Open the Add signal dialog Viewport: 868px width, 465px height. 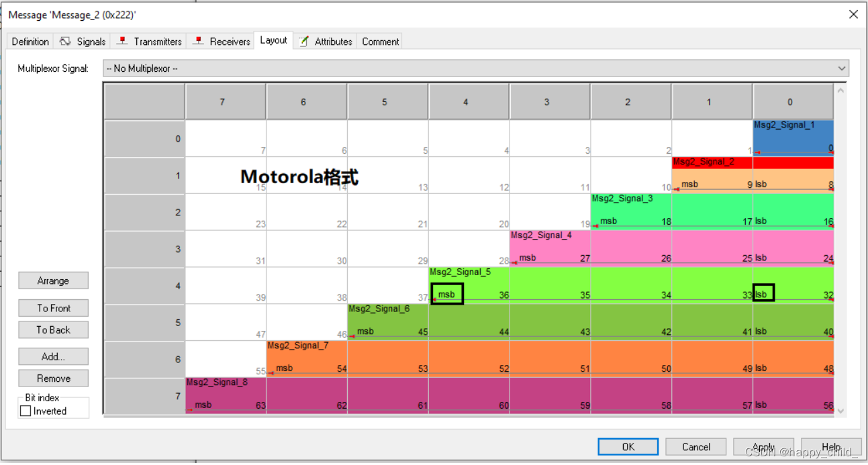(53, 356)
